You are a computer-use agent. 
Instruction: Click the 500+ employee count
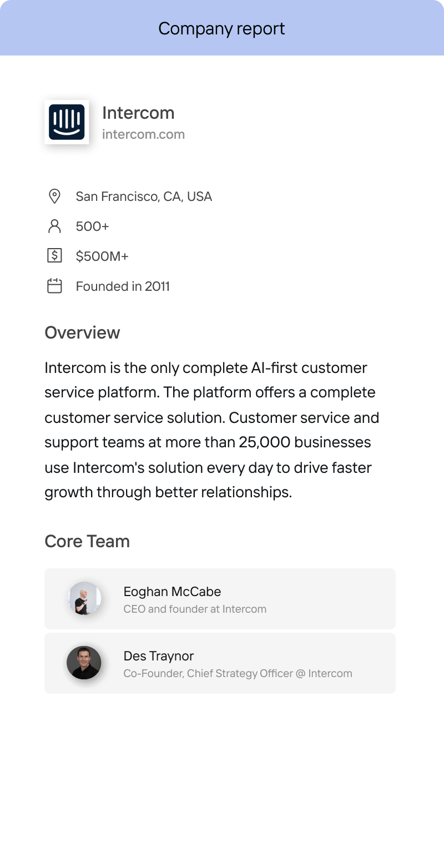click(x=92, y=226)
